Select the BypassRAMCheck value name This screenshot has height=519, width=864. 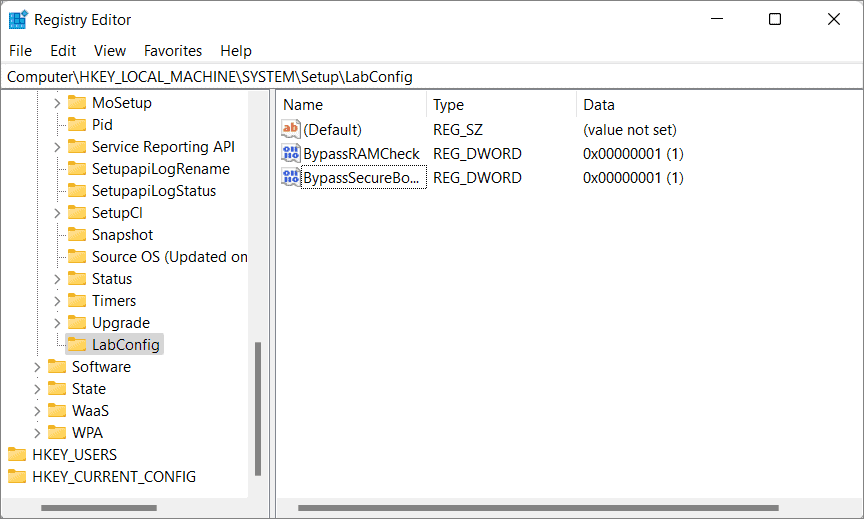pyautogui.click(x=361, y=154)
